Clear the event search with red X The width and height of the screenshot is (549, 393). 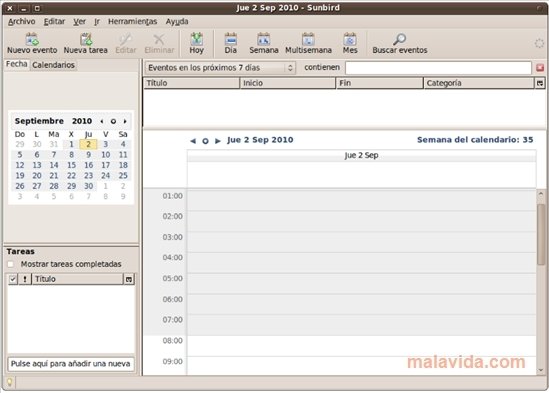[x=540, y=68]
